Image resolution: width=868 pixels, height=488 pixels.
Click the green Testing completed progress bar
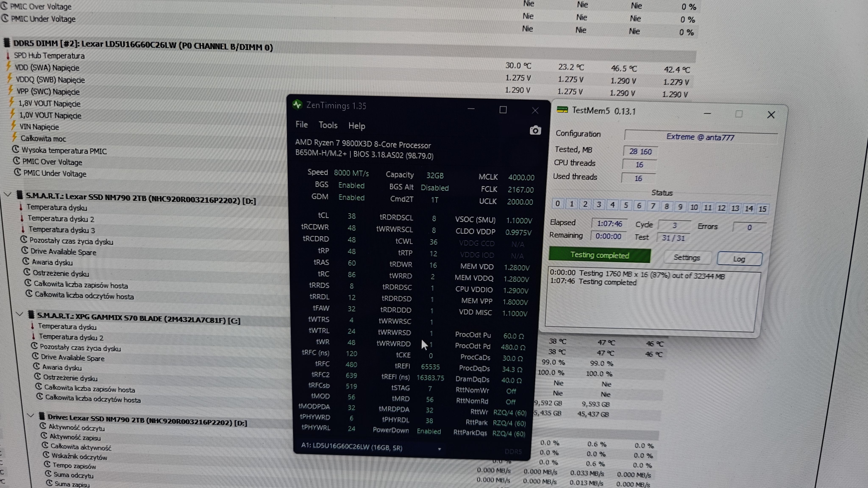click(x=600, y=255)
